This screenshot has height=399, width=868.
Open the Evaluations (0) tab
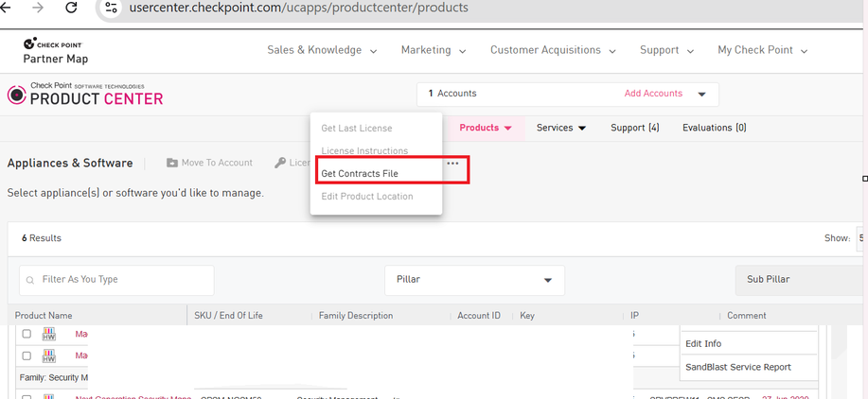tap(714, 128)
